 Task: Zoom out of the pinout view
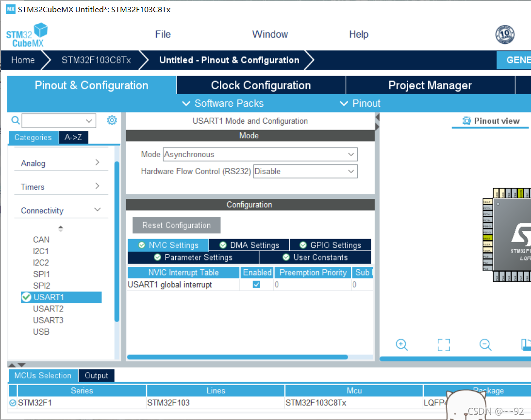[485, 344]
